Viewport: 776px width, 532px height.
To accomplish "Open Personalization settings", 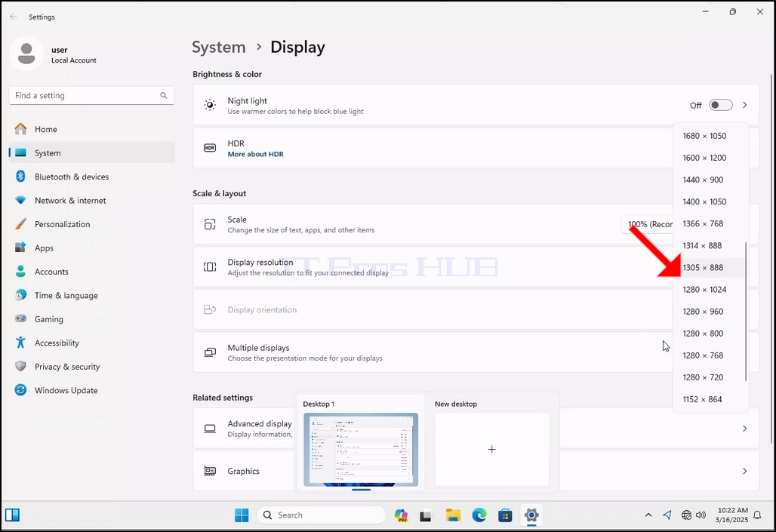I will point(91,224).
